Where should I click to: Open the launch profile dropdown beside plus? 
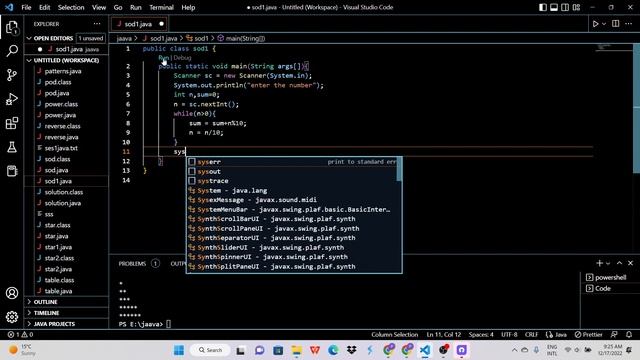click(x=608, y=263)
